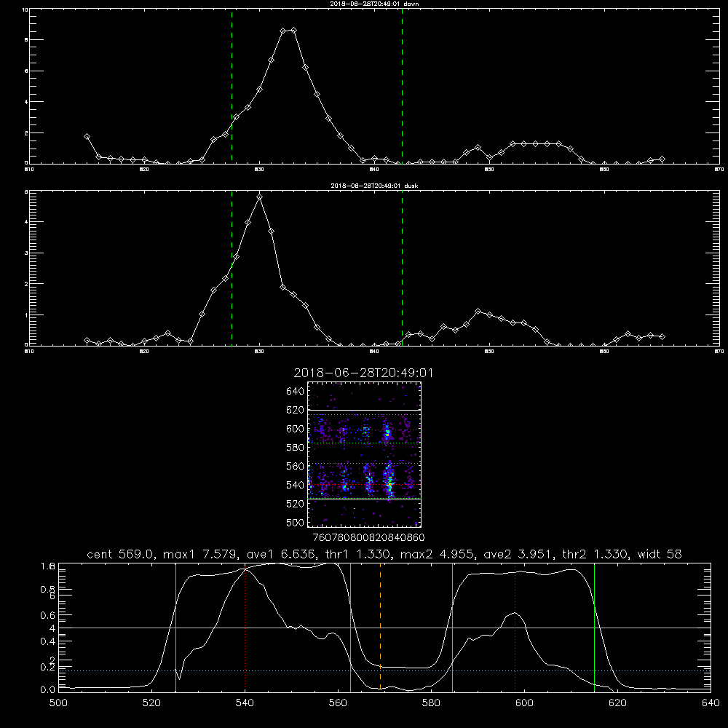
Task: Click the x-axis label 500 in bottom plot
Action: coord(58,703)
